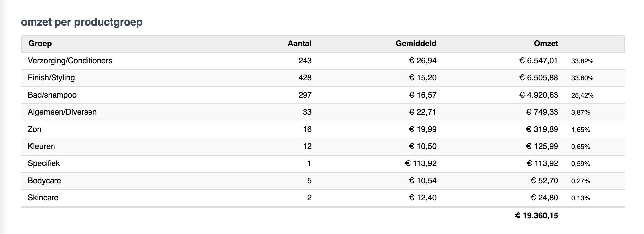Select the Algemeen/Diversen row label
This screenshot has height=234, width=644.
click(62, 112)
